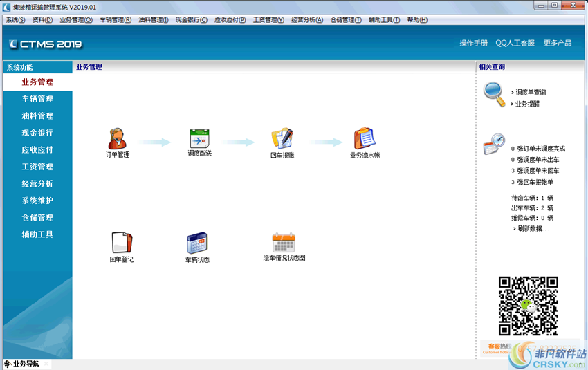
Task: Select 业务管理 in the sidebar
Action: click(37, 82)
